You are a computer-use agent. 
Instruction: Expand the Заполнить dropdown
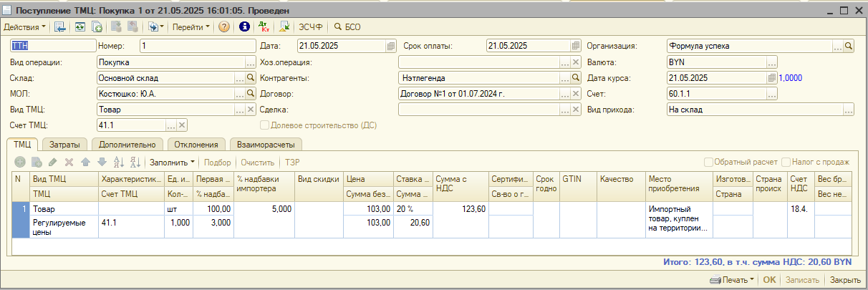[x=172, y=163]
